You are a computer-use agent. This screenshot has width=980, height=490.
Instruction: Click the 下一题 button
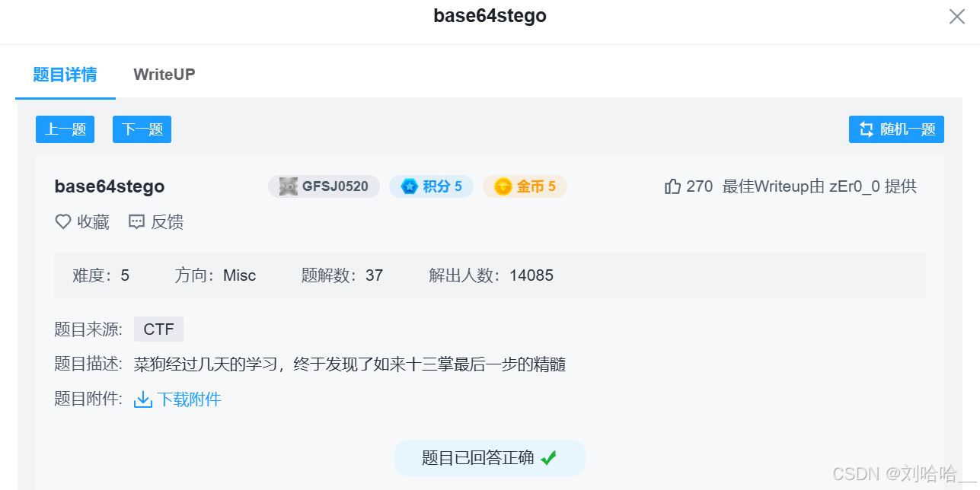click(x=142, y=129)
